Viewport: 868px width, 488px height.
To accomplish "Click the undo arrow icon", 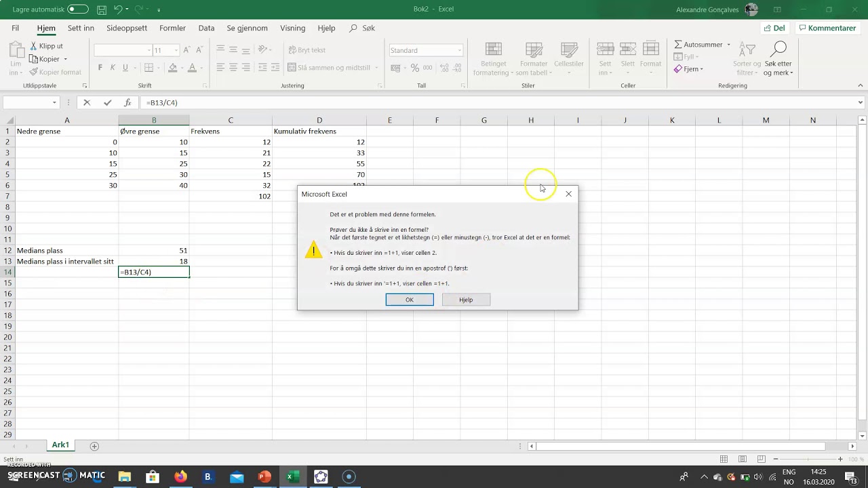I will pyautogui.click(x=118, y=10).
